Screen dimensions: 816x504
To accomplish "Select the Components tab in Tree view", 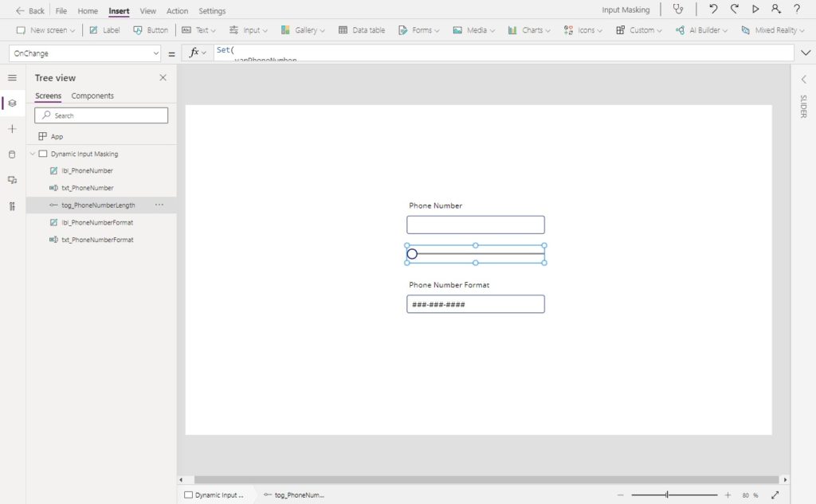I will point(92,96).
